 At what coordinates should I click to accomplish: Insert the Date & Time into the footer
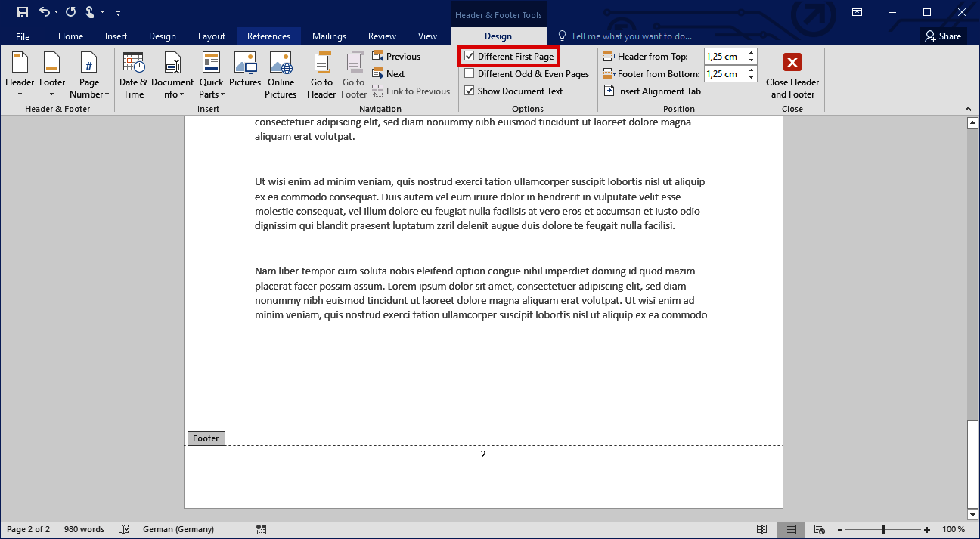click(x=133, y=74)
